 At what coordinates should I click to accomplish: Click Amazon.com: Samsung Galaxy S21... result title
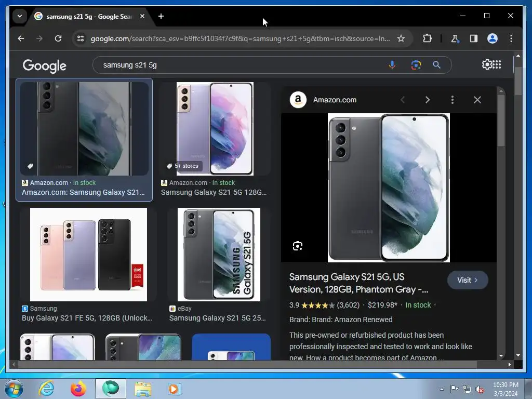[83, 192]
